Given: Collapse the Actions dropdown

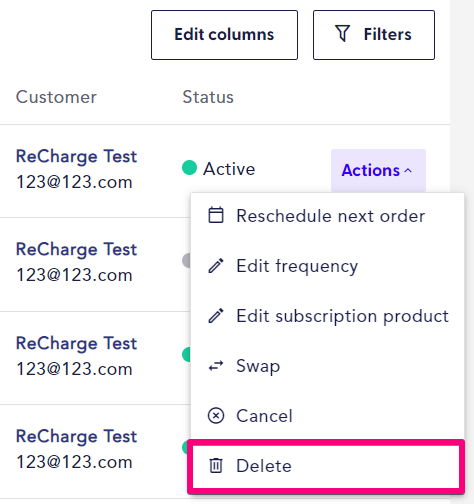Looking at the screenshot, I should [378, 170].
